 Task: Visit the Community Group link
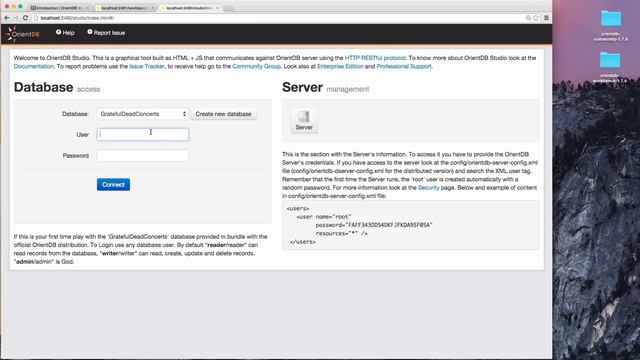(256, 66)
